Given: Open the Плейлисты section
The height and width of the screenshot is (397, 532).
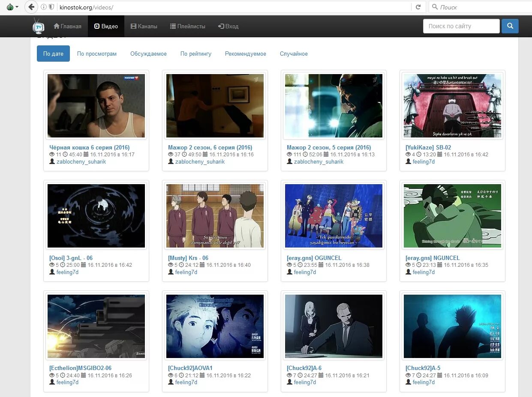Looking at the screenshot, I should (x=188, y=26).
